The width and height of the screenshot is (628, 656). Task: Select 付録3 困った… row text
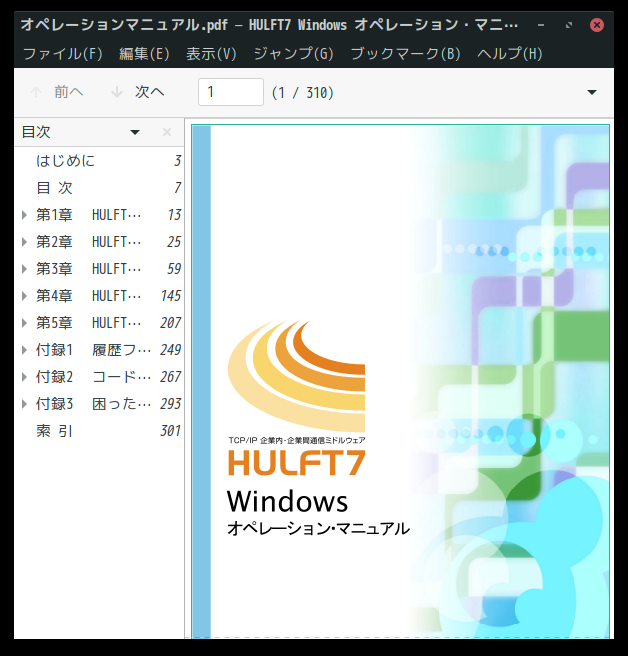pos(93,404)
